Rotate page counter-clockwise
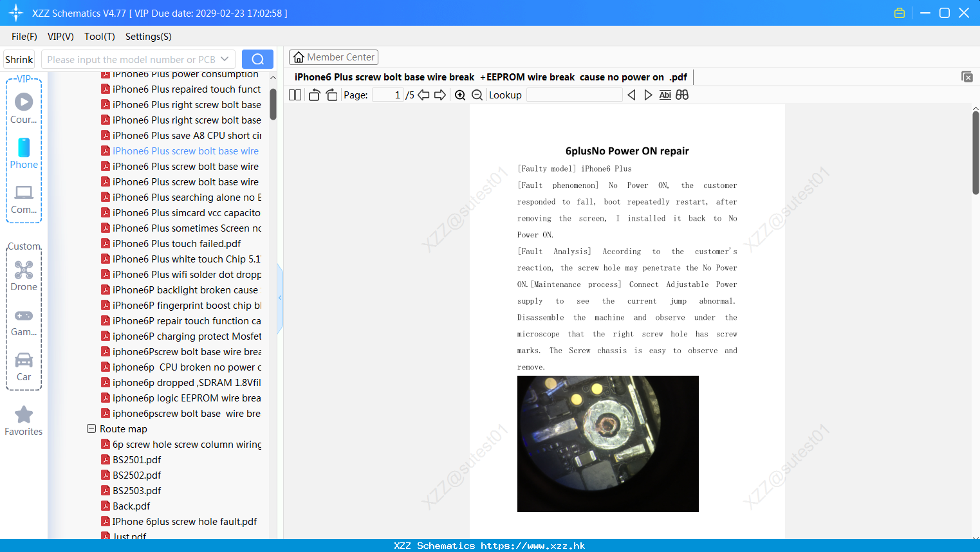The width and height of the screenshot is (980, 552). pyautogui.click(x=314, y=95)
